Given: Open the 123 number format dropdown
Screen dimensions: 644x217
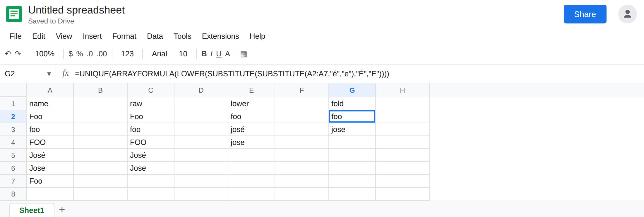Looking at the screenshot, I should (x=127, y=54).
